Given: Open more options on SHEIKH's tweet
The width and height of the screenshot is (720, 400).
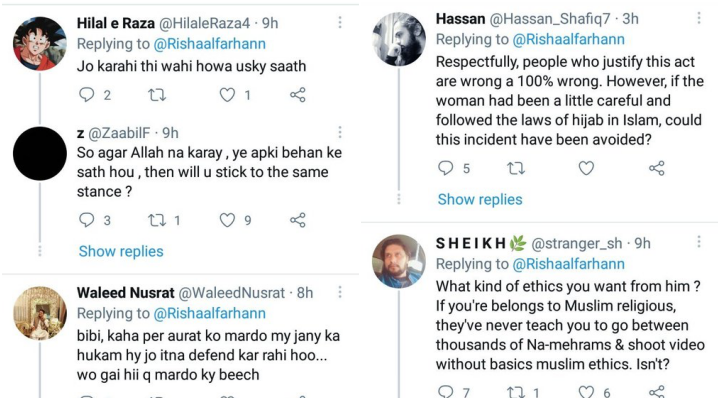Looking at the screenshot, I should (x=697, y=243).
